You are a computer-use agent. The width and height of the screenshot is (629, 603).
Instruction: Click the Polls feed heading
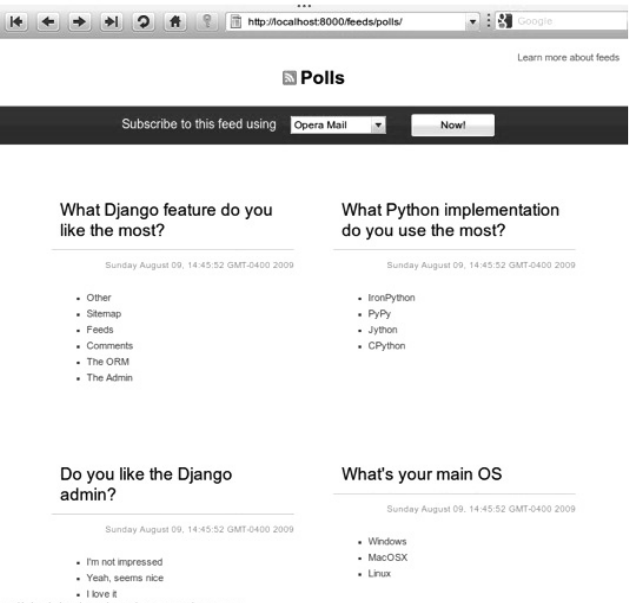[322, 78]
